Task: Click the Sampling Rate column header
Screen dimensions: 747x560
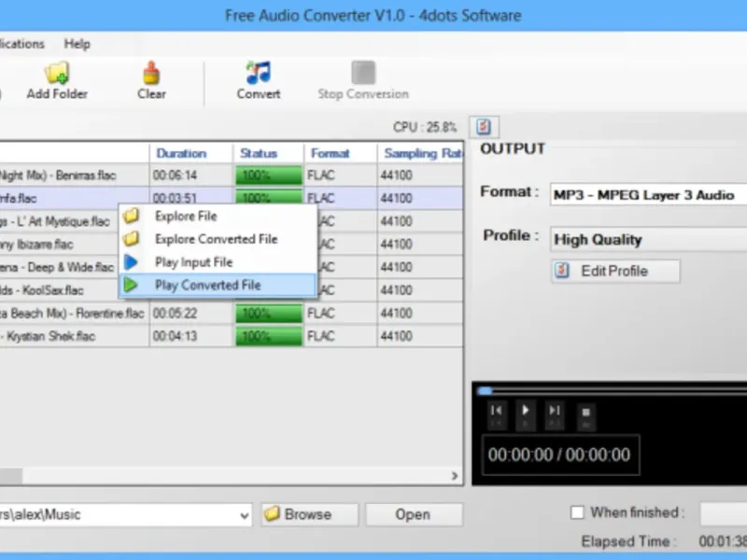Action: [x=420, y=153]
